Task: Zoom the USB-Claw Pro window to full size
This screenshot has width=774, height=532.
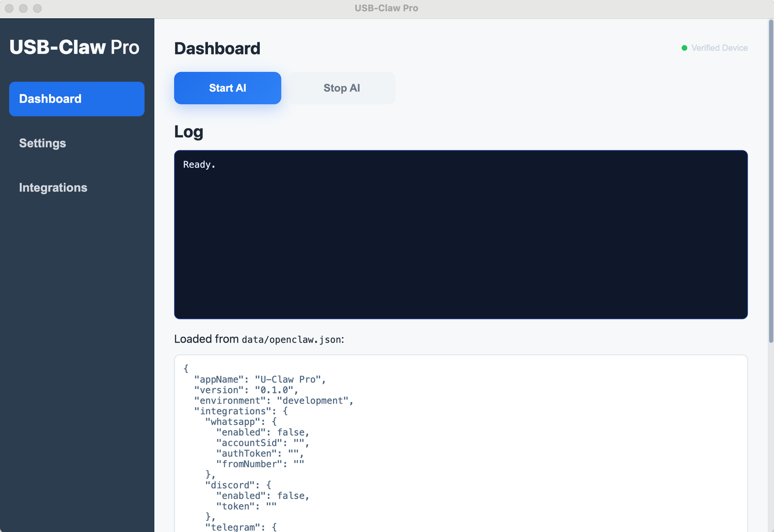Action: (37, 8)
